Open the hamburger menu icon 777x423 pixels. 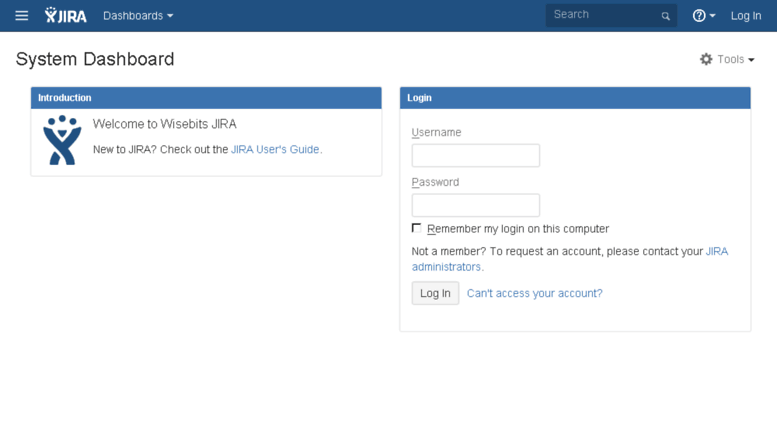[x=21, y=16]
